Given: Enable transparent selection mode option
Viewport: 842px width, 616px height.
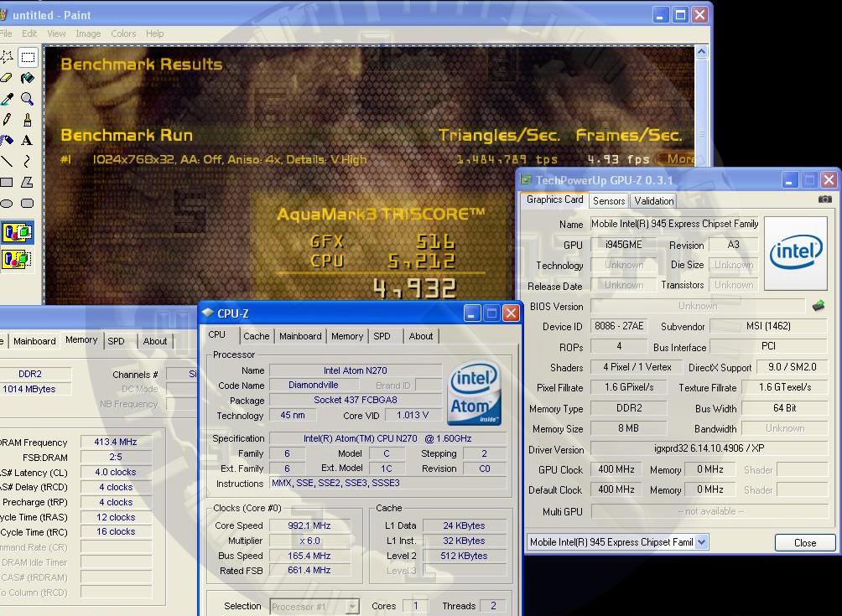Looking at the screenshot, I should click(x=17, y=259).
